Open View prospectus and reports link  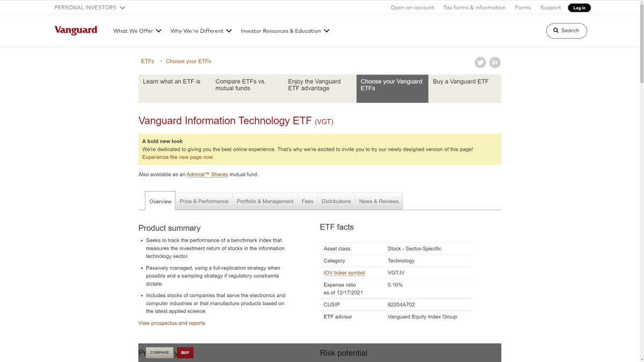[x=172, y=323]
